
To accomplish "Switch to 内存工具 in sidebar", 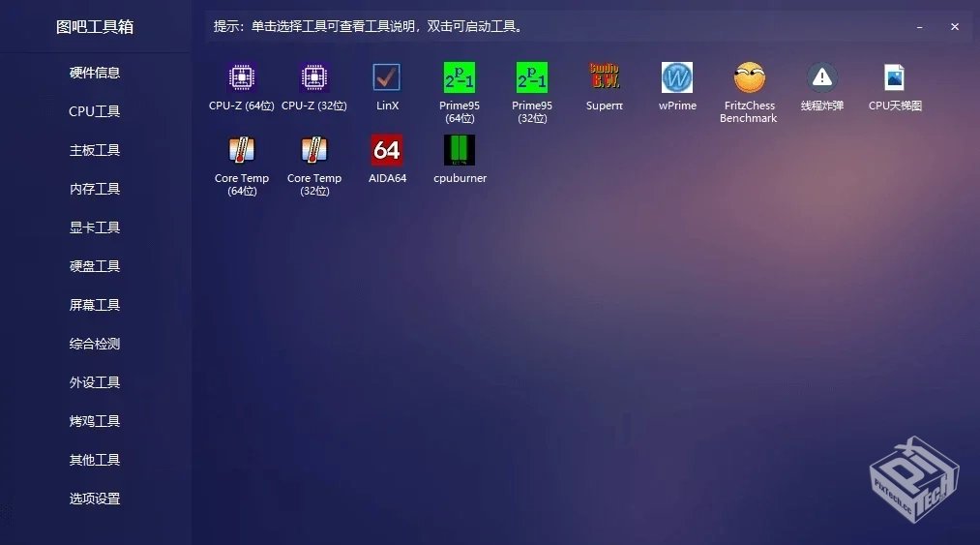I will coord(95,189).
